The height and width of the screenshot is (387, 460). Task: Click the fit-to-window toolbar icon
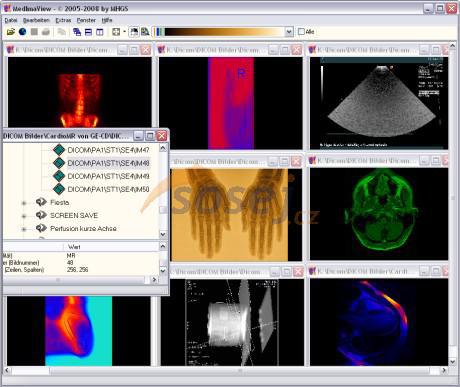click(x=116, y=32)
